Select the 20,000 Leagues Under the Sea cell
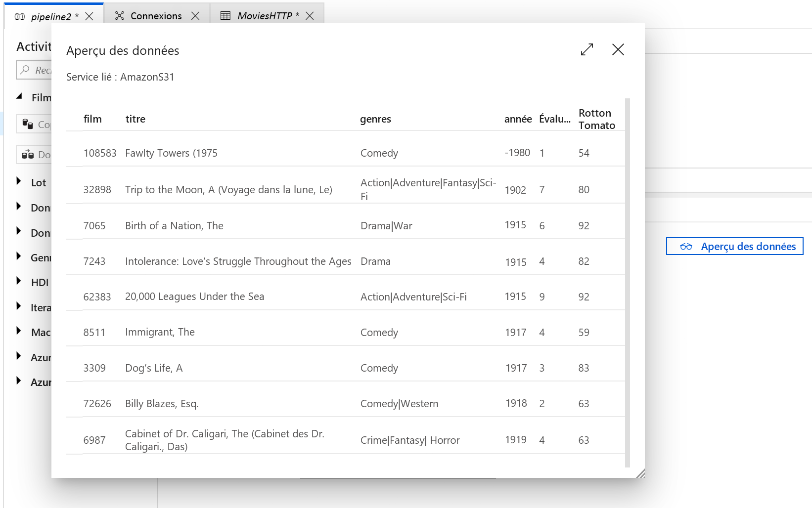The height and width of the screenshot is (508, 812). (x=194, y=296)
